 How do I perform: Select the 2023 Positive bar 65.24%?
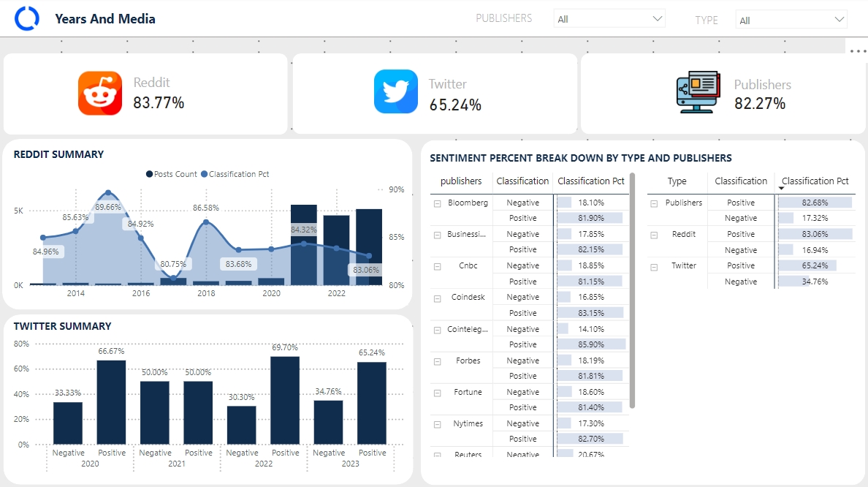[372, 404]
